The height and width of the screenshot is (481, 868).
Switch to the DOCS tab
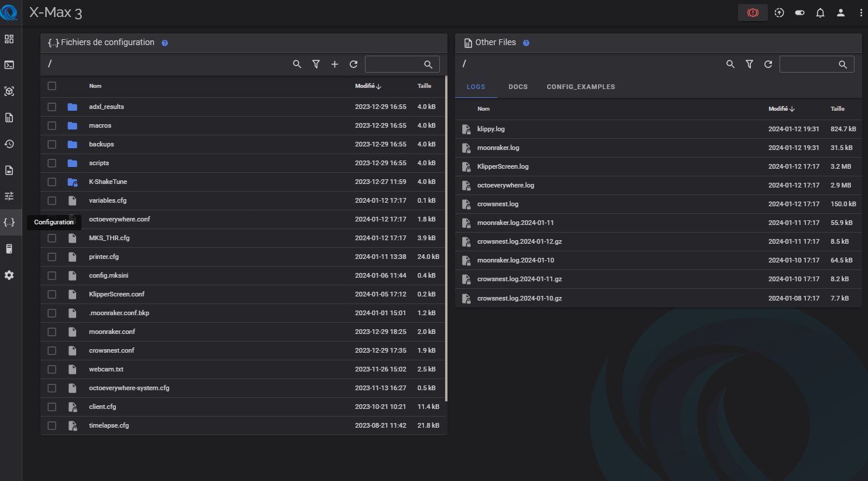pyautogui.click(x=518, y=87)
